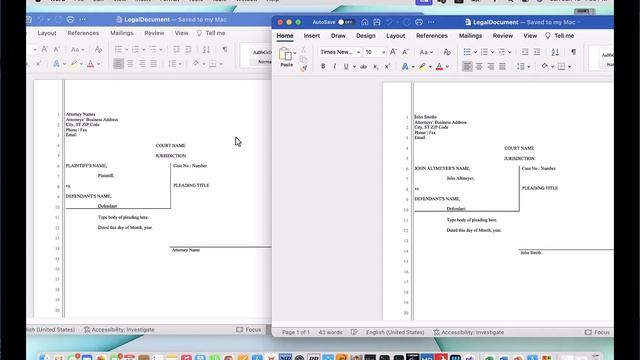Apply Subscript in the front window
Image resolution: width=640 pixels, height=360 pixels.
click(x=376, y=67)
